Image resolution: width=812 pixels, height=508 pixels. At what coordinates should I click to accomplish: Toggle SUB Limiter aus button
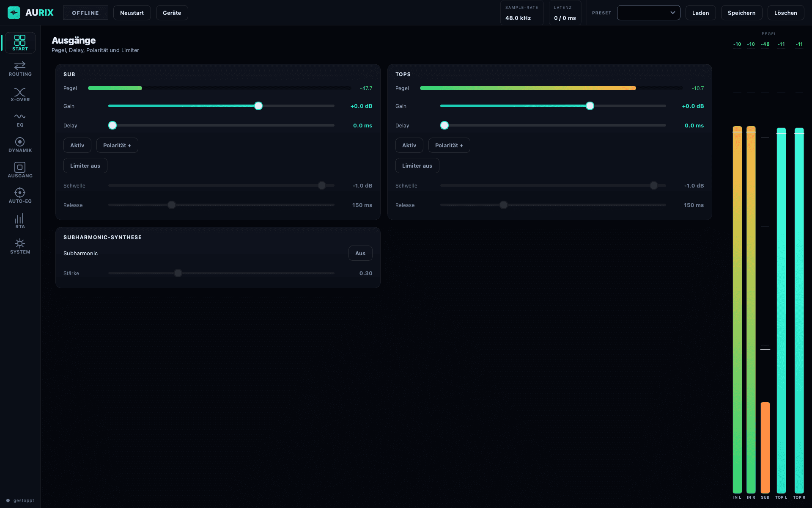[85, 166]
